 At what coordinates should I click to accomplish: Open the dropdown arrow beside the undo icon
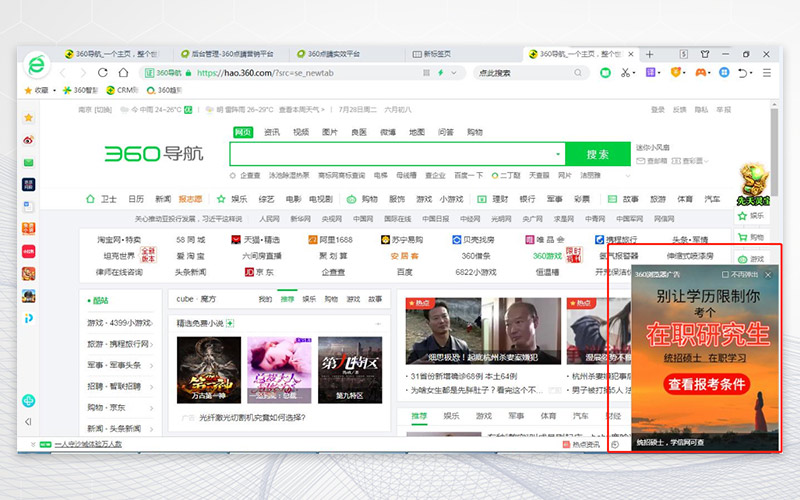click(752, 73)
